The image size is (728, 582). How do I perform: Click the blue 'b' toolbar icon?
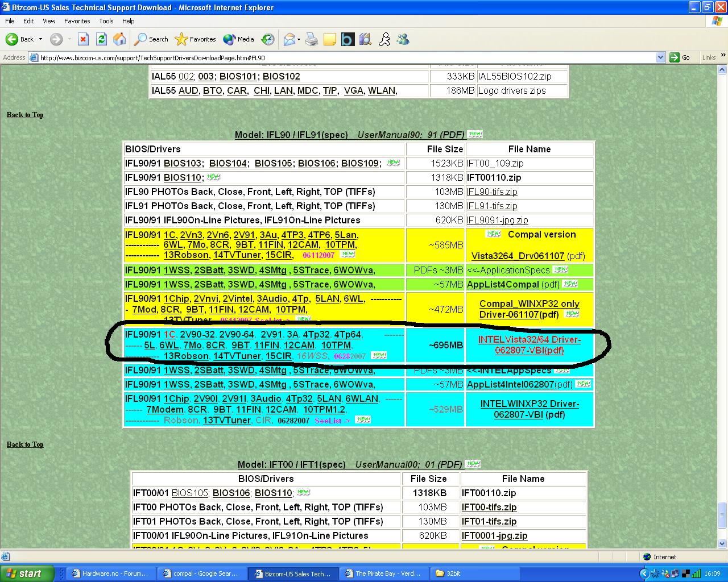click(x=348, y=39)
